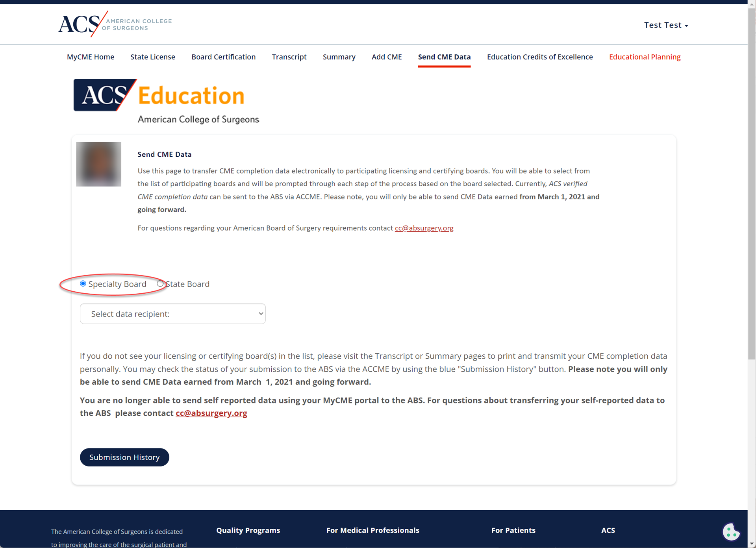Click the blurred profile photo thumbnail
The image size is (756, 548).
98,164
